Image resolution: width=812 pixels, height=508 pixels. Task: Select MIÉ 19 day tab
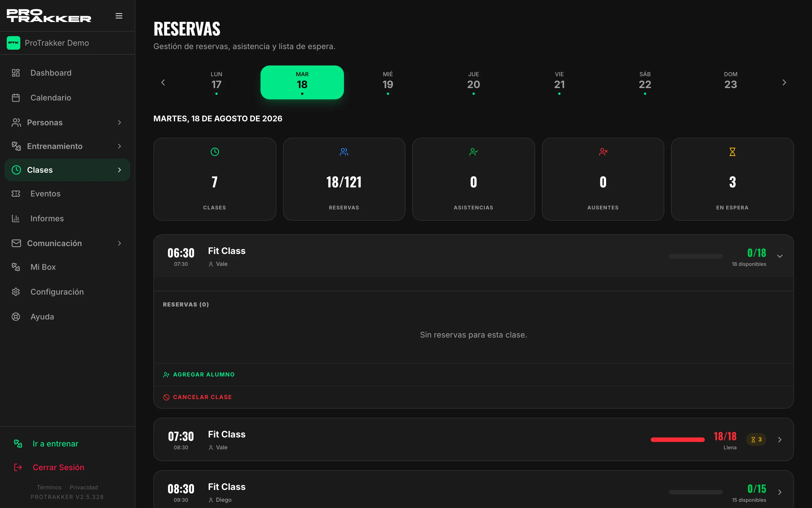pos(388,82)
